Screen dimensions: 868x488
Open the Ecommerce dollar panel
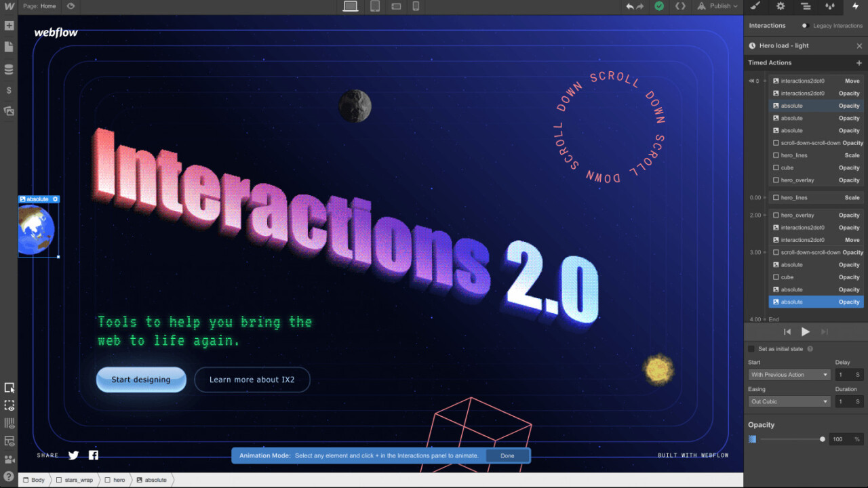[x=9, y=90]
